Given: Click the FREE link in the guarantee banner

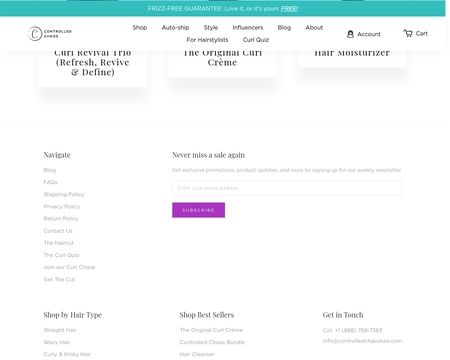Looking at the screenshot, I should click(289, 9).
